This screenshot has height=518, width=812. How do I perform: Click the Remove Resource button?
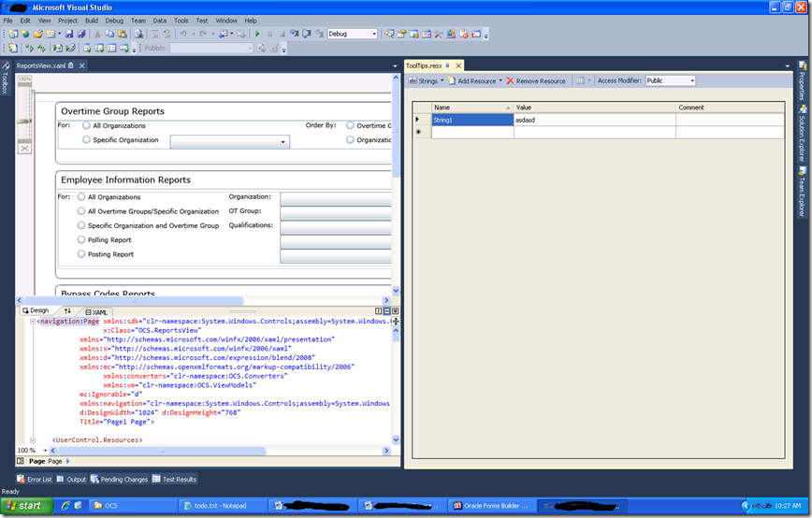pos(536,80)
